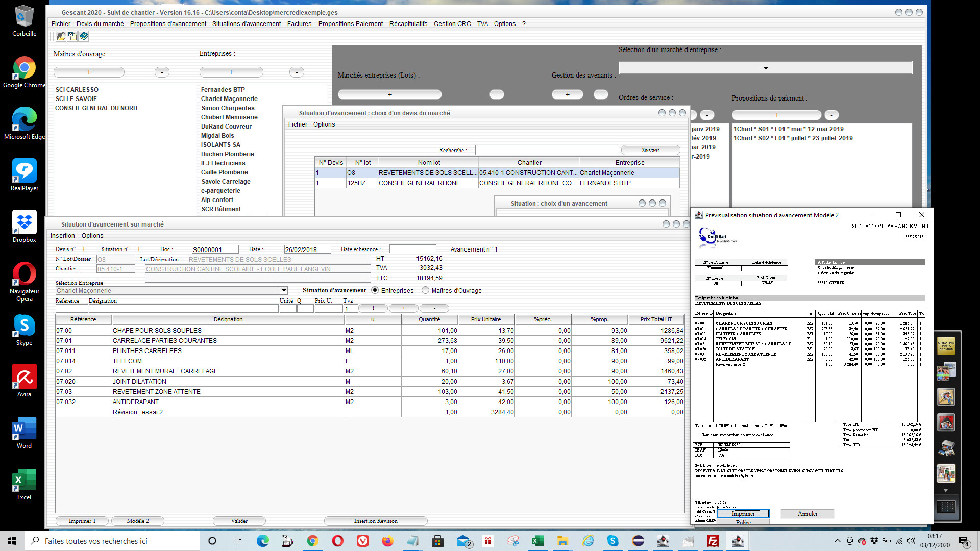Screen dimensions: 980x551
Task: Open Avira desktop shortcut
Action: (24, 381)
